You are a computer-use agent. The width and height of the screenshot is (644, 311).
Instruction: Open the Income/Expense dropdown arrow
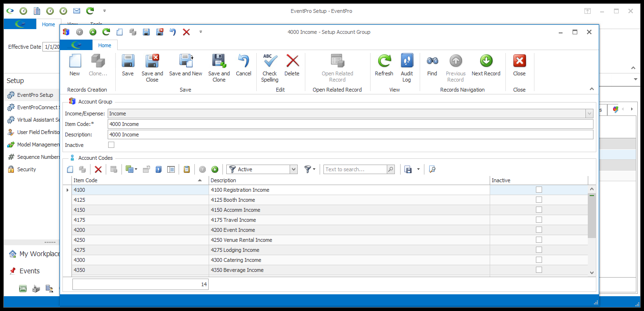tap(590, 114)
